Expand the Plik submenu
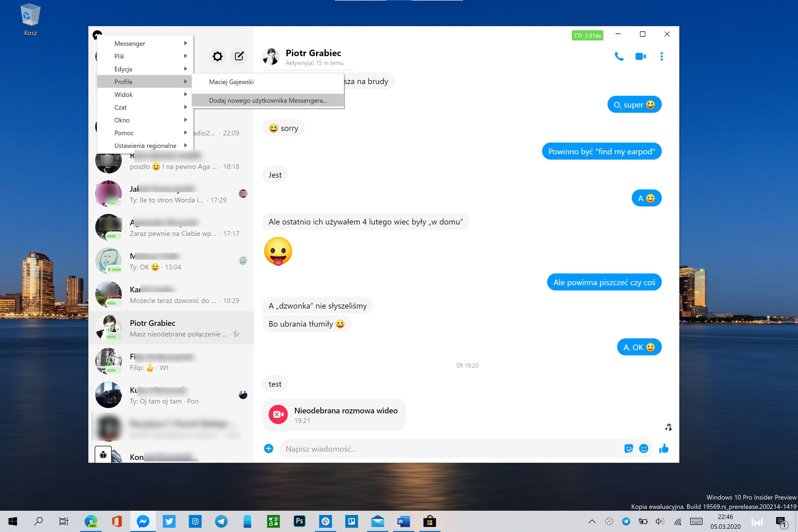The height and width of the screenshot is (532, 798). tap(145, 56)
